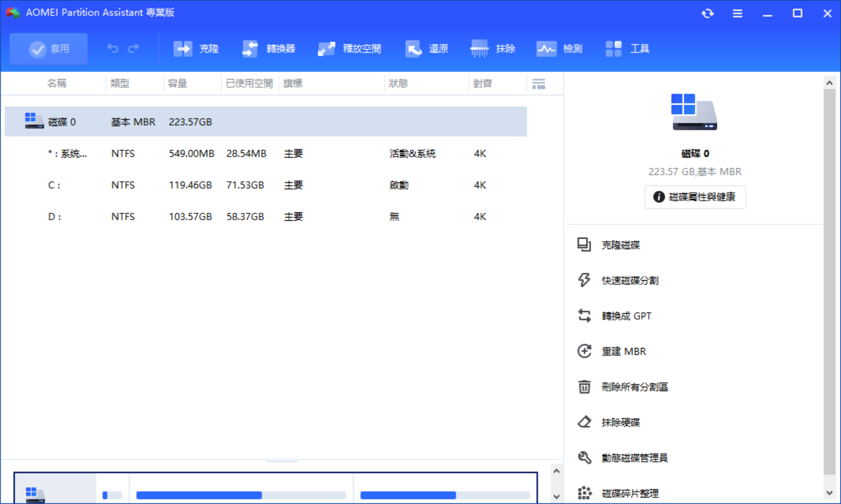Click convert arrows icon beside 轉換成 GPT
Image resolution: width=841 pixels, height=504 pixels.
click(x=584, y=315)
